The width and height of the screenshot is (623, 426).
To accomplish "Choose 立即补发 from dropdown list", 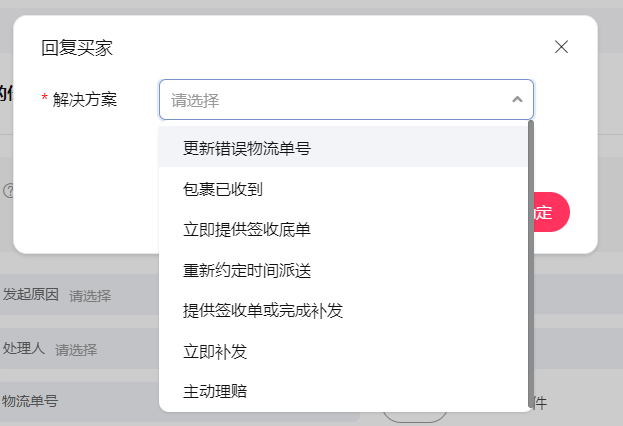I will pos(343,351).
